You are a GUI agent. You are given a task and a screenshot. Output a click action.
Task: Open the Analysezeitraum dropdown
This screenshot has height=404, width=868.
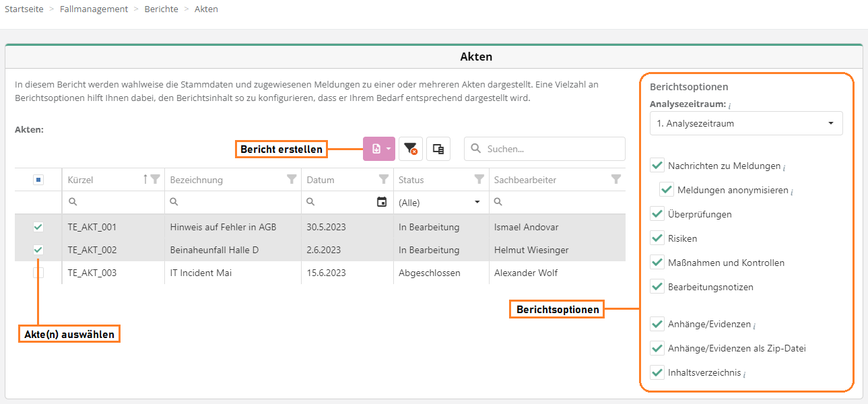pyautogui.click(x=745, y=123)
